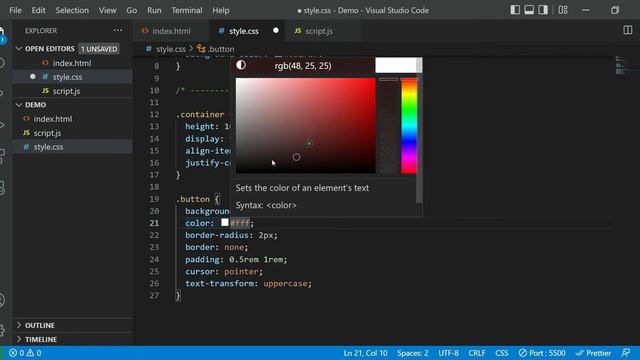Open the Help menu

tap(220, 10)
